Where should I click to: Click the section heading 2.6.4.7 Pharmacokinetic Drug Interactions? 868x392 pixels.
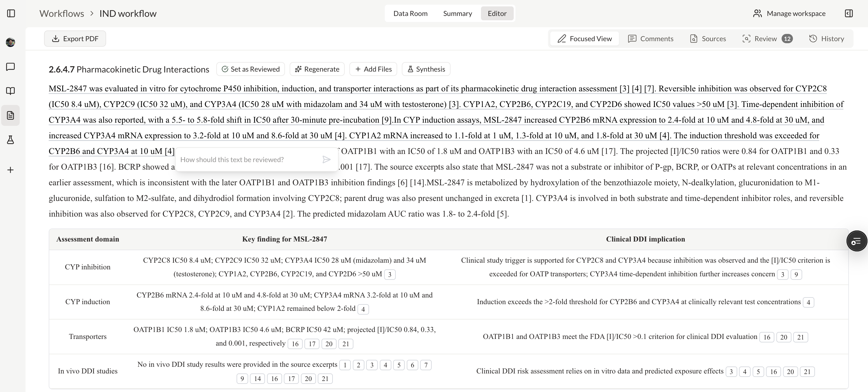(x=129, y=69)
